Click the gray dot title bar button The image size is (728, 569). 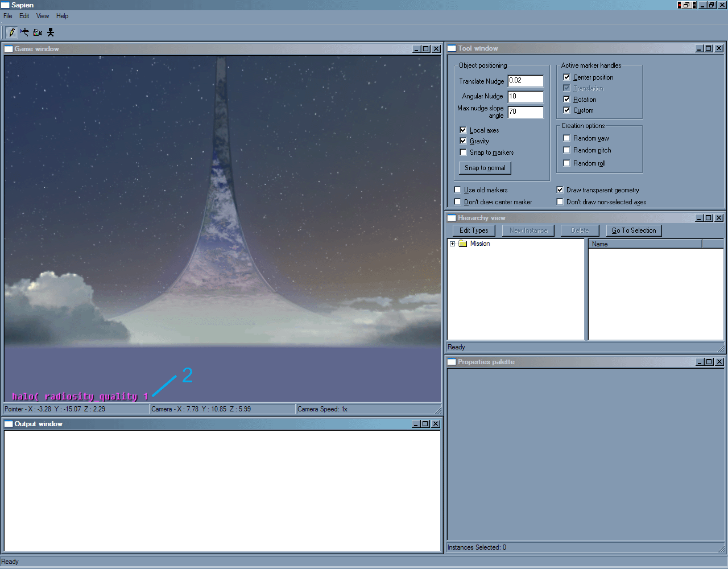[x=694, y=5]
